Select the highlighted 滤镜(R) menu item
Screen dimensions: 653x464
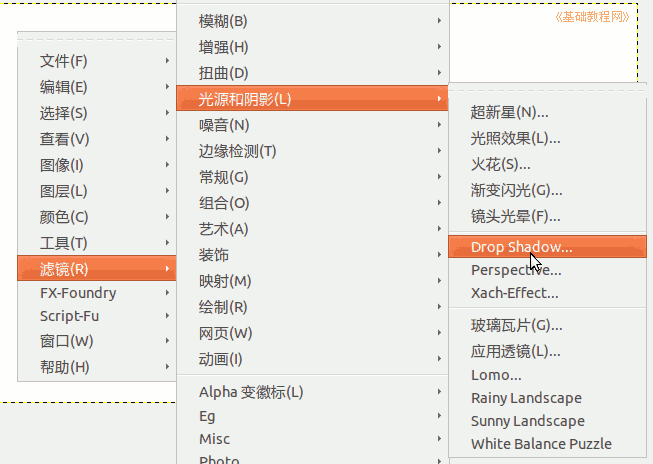tap(97, 269)
